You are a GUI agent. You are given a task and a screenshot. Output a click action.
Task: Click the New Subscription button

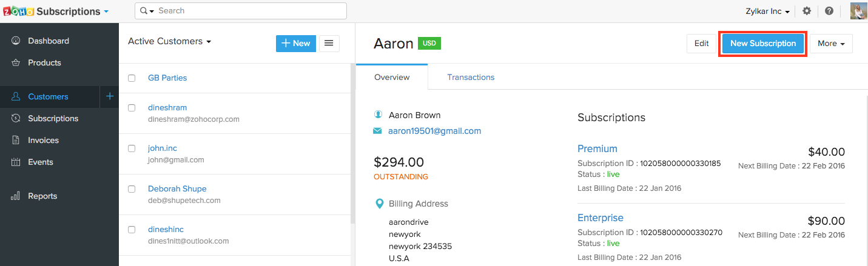762,44
